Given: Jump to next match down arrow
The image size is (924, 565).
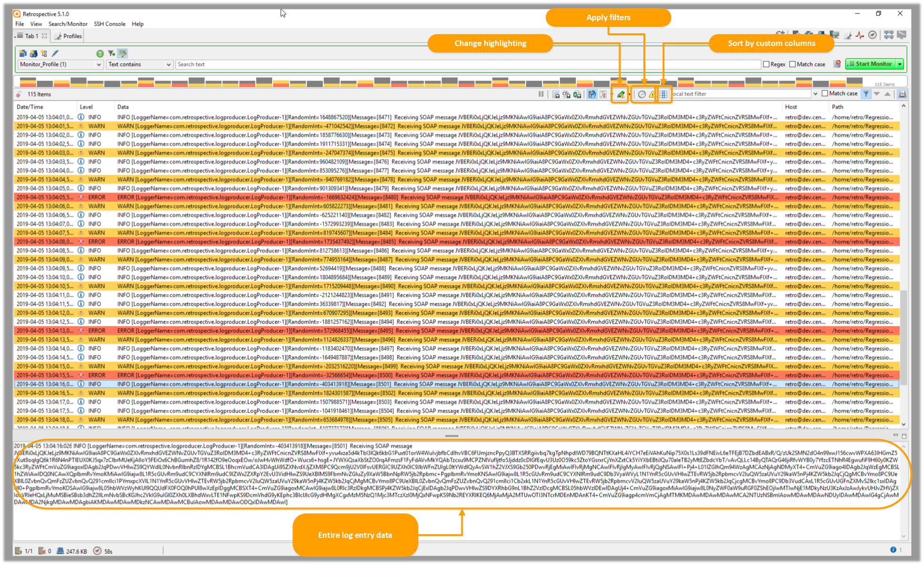Looking at the screenshot, I should click(x=877, y=94).
